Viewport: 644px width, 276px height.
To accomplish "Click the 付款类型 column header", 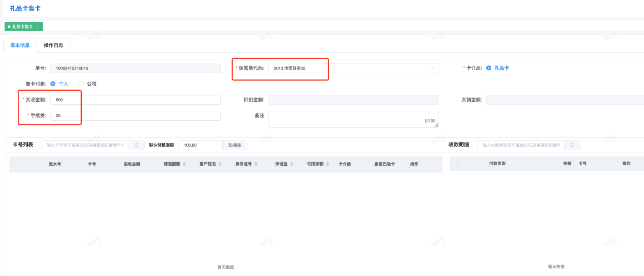I will tap(497, 163).
